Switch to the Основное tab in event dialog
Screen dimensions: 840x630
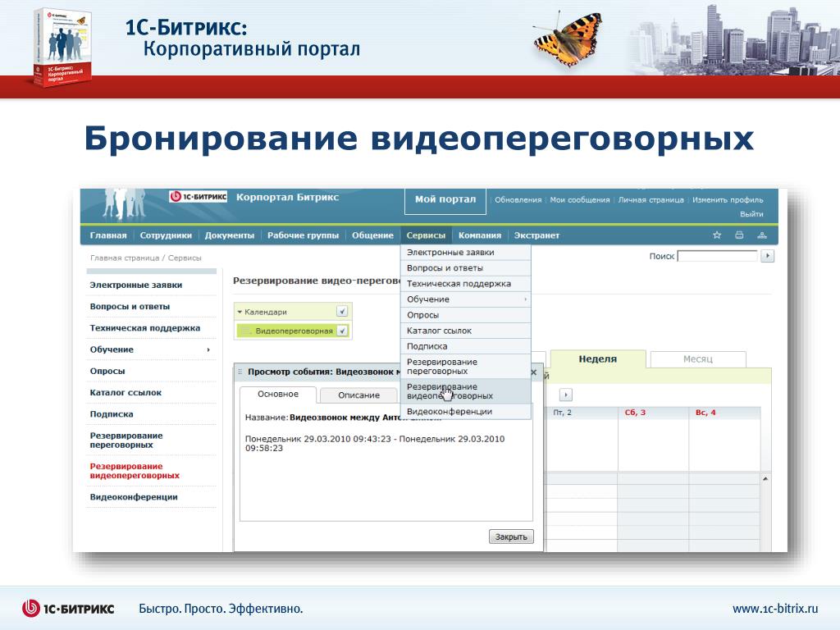[x=278, y=394]
